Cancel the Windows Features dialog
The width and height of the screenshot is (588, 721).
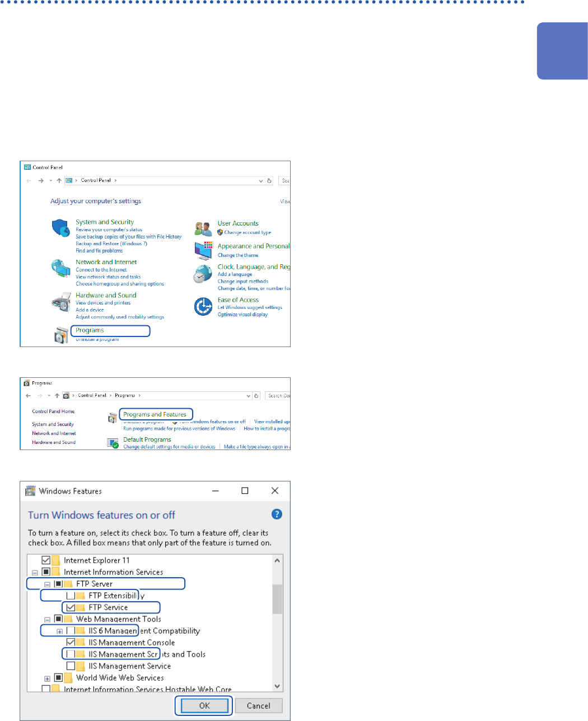259,705
